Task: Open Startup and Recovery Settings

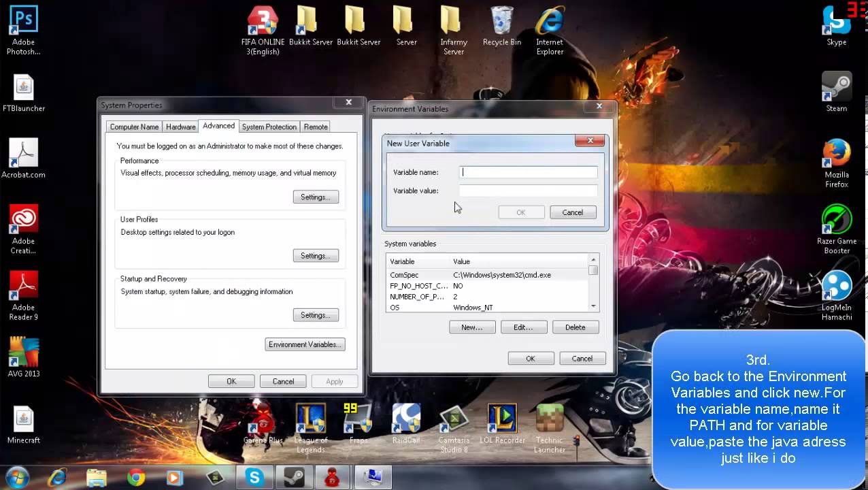Action: 316,315
